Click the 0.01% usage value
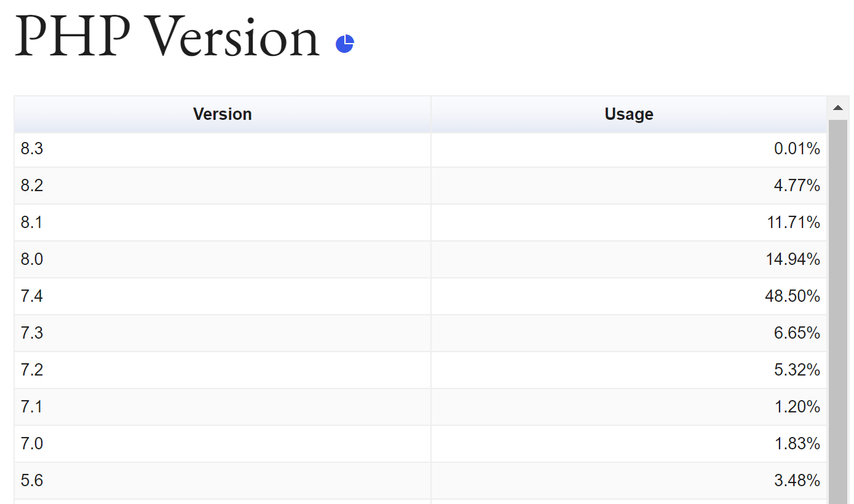854x504 pixels. [x=797, y=149]
